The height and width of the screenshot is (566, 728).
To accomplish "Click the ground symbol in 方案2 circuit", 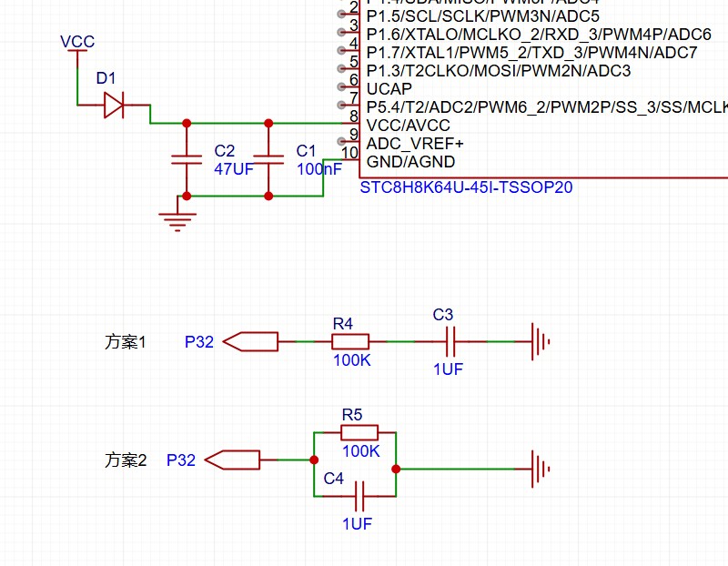I will click(x=541, y=470).
